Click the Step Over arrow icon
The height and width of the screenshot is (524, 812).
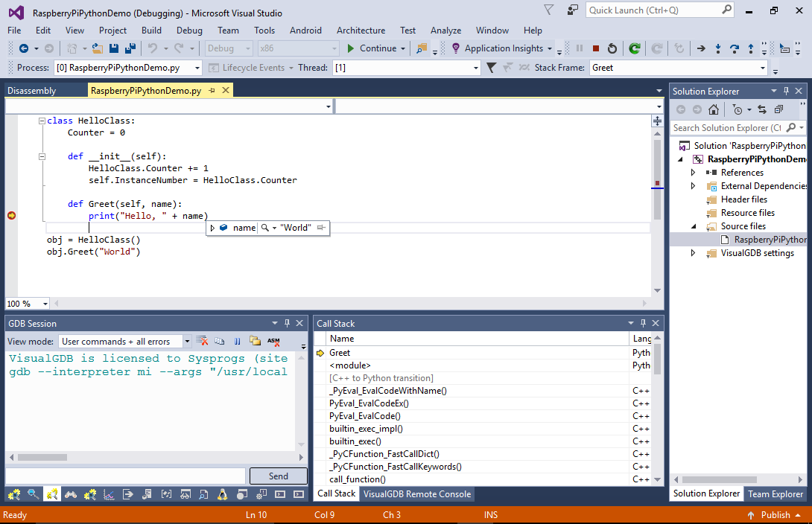coord(735,48)
